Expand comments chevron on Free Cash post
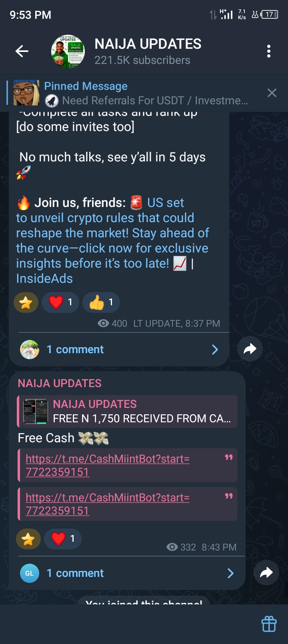This screenshot has height=644, width=288. [230, 573]
